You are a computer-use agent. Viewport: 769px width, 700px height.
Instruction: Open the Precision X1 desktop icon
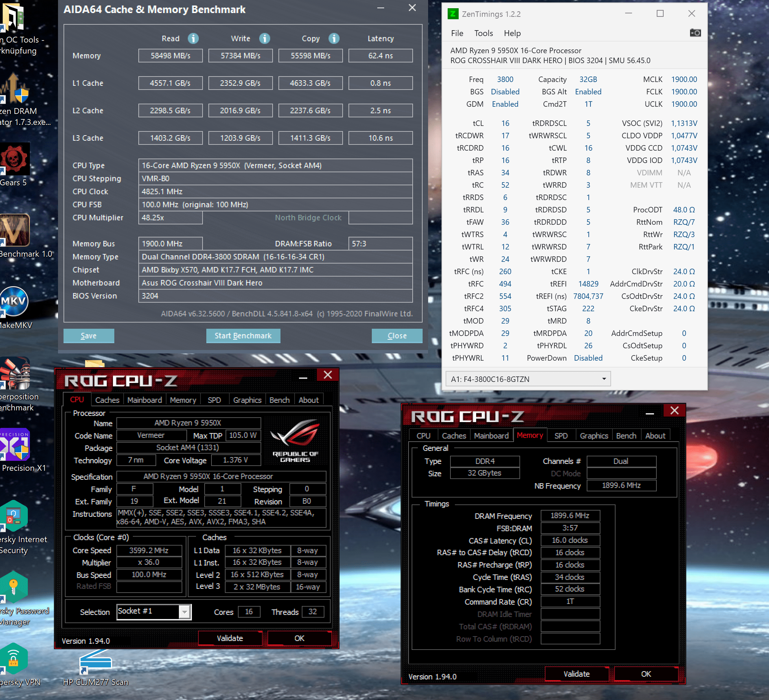click(15, 445)
